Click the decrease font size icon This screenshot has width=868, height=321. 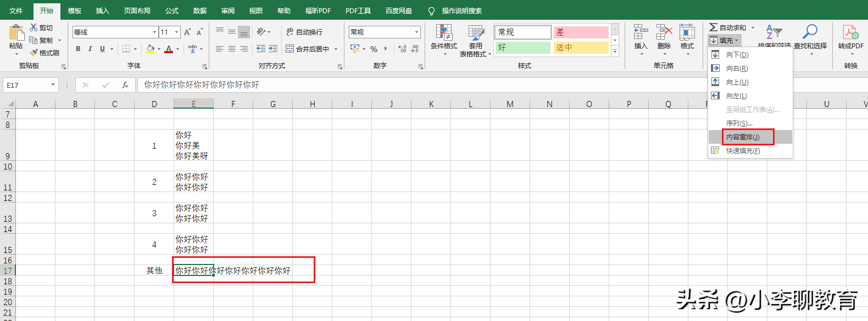pos(199,32)
